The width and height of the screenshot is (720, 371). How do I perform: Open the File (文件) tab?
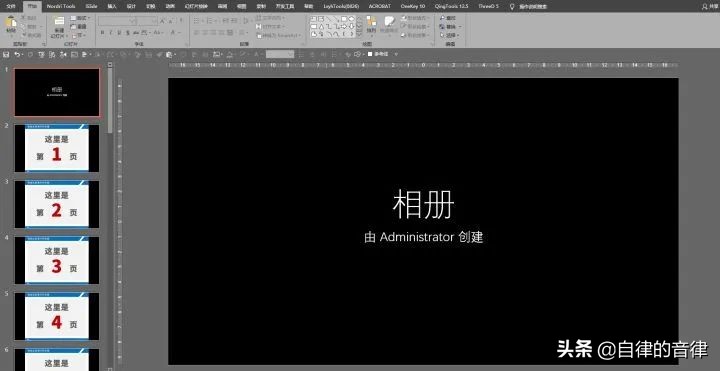[11, 6]
